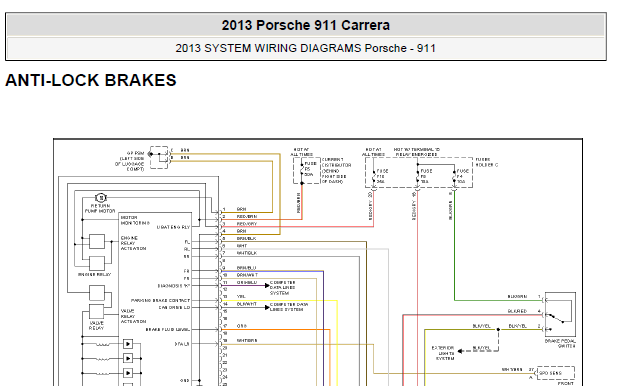
Task: Click the CAN DRIVE LO label
Action: (x=174, y=307)
